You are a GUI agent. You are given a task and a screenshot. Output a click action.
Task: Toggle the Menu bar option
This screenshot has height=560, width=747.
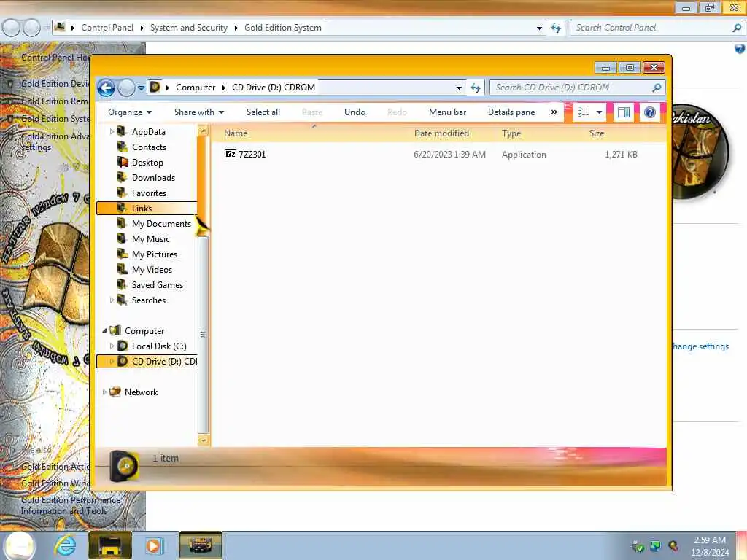(447, 112)
